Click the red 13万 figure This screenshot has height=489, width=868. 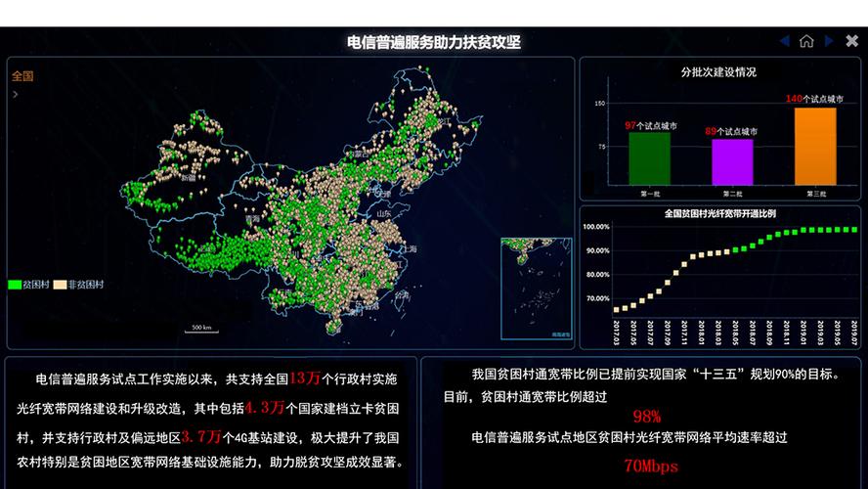pos(305,378)
